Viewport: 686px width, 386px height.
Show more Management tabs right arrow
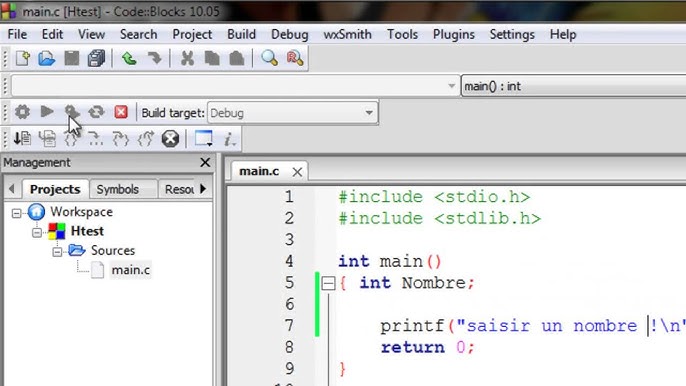(x=203, y=189)
